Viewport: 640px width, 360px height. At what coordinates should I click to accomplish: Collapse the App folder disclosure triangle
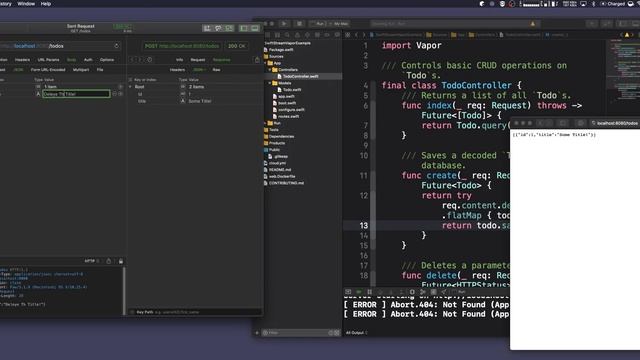tap(265, 63)
